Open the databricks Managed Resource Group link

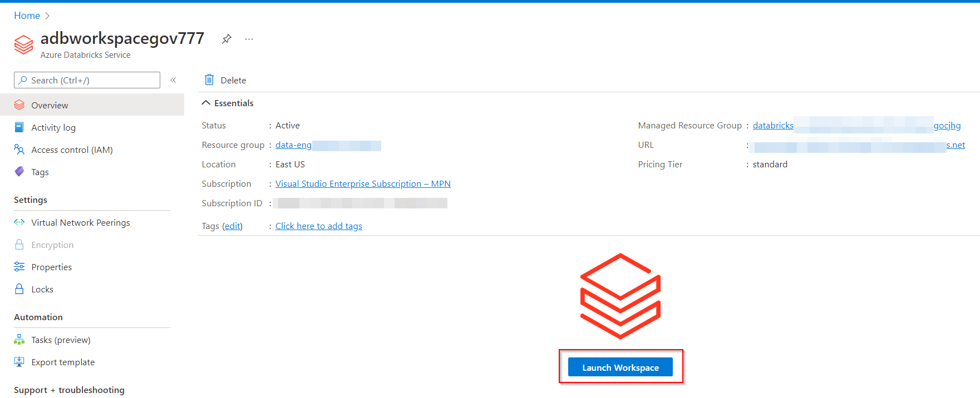point(856,125)
